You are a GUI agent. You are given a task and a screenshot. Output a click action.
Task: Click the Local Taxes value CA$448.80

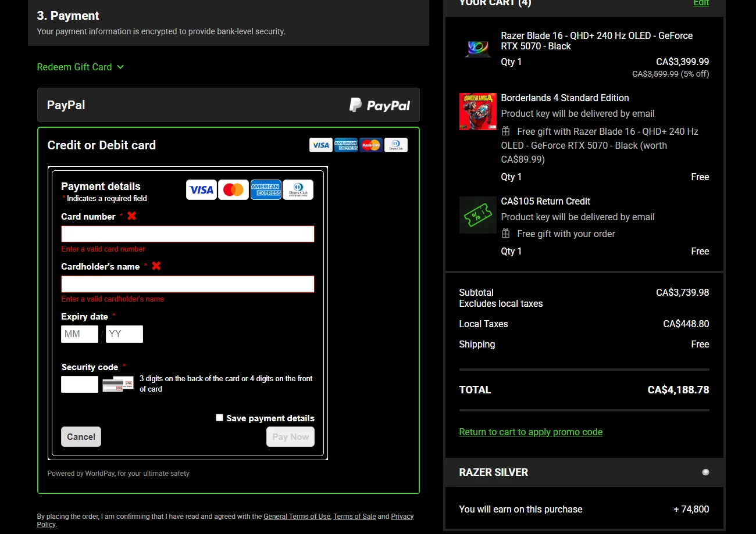pyautogui.click(x=686, y=324)
